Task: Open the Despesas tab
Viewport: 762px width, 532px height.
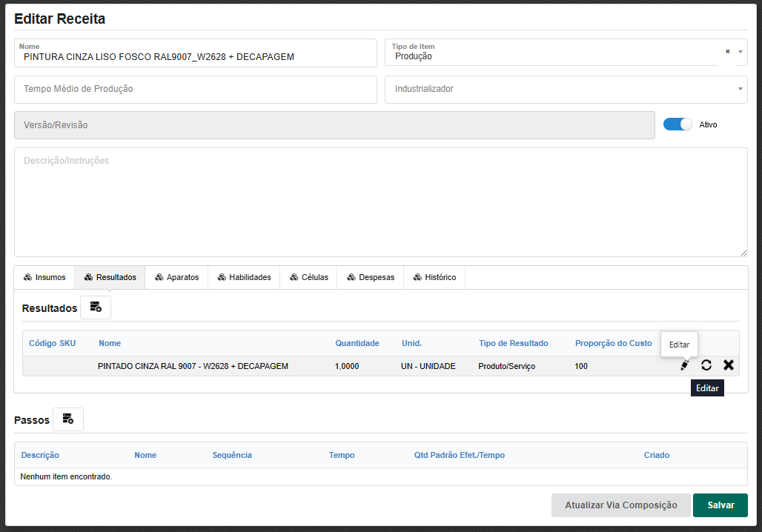Action: click(x=370, y=277)
